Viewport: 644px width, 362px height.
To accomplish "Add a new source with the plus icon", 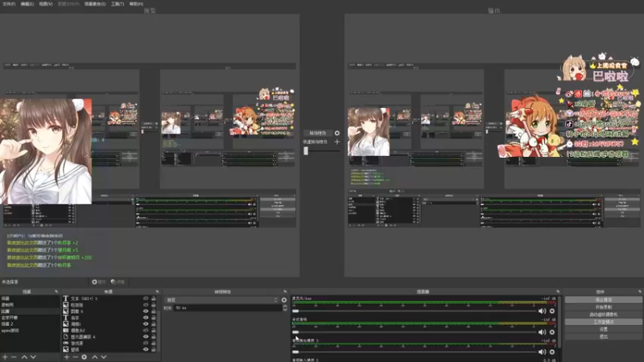I will coord(67,357).
